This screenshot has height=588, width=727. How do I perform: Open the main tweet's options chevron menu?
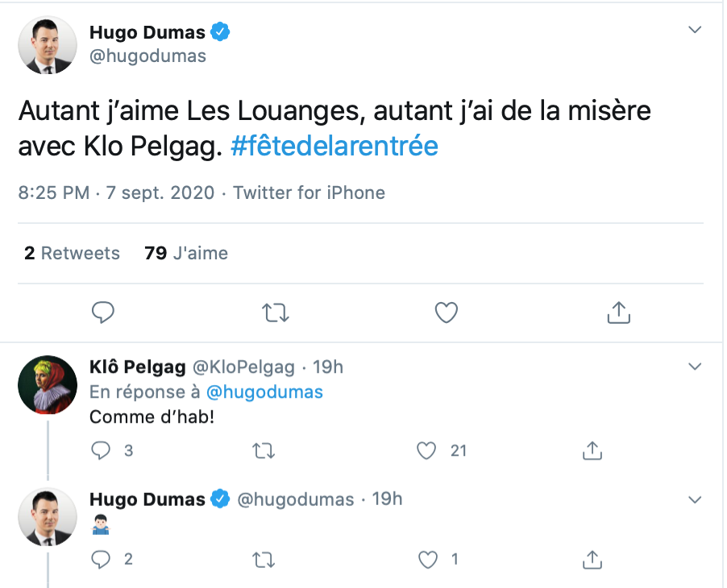point(695,31)
